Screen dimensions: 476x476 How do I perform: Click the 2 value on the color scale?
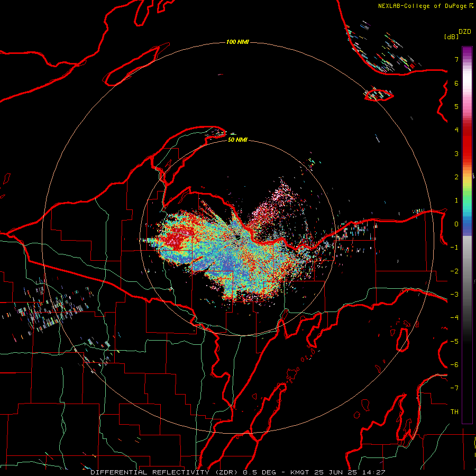tap(456, 177)
